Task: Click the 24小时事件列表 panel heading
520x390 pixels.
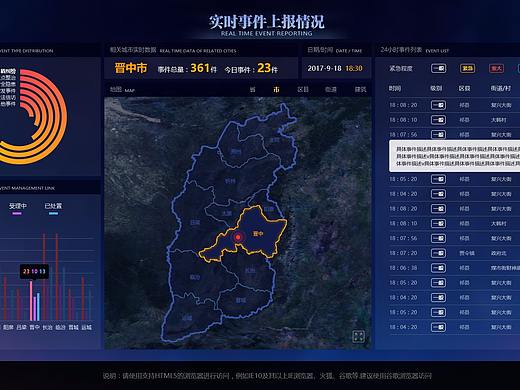Action: (x=401, y=50)
